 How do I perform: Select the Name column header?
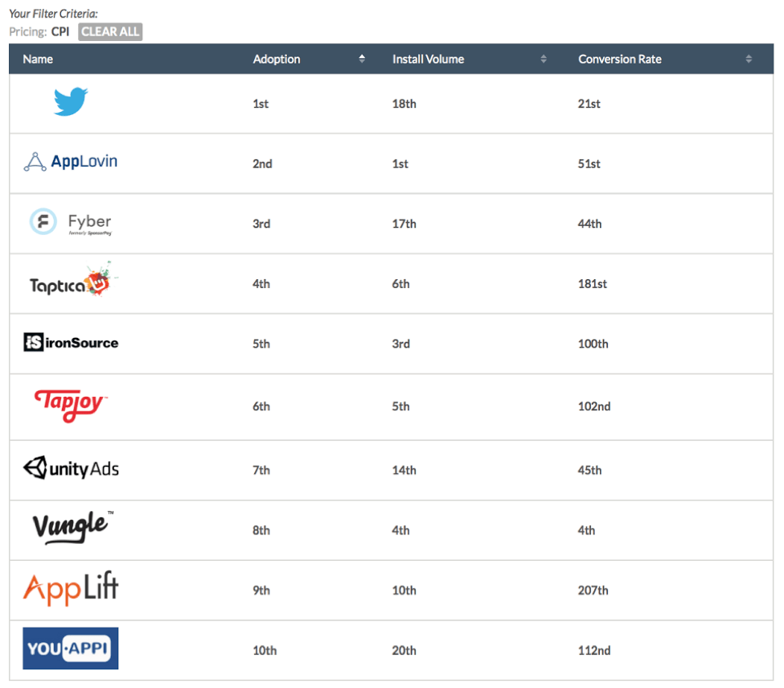click(38, 59)
